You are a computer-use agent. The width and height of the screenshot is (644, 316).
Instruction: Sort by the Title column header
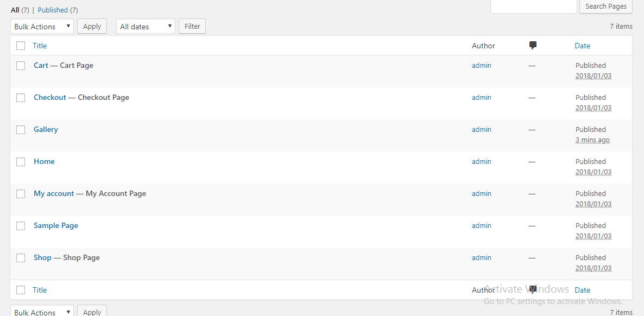pos(40,46)
